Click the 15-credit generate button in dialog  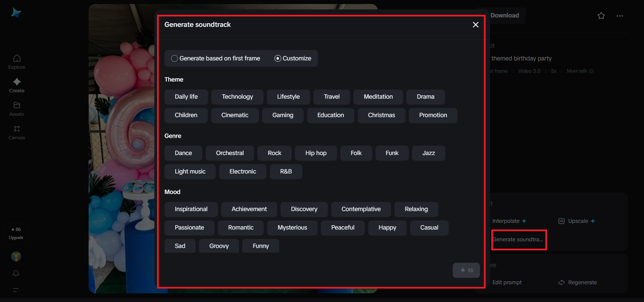466,270
